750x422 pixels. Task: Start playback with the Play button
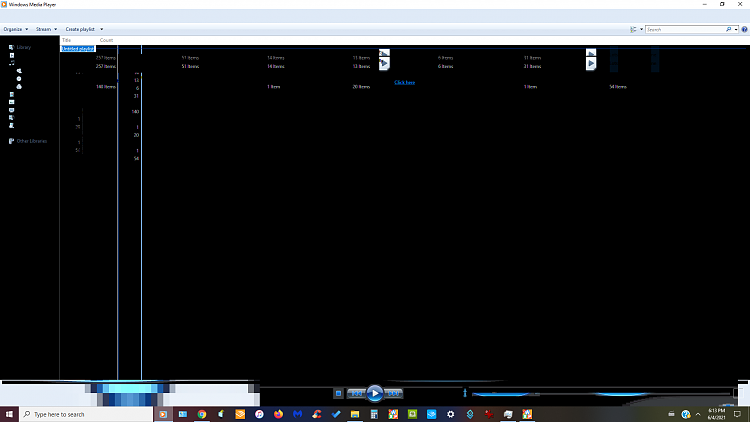pyautogui.click(x=375, y=393)
